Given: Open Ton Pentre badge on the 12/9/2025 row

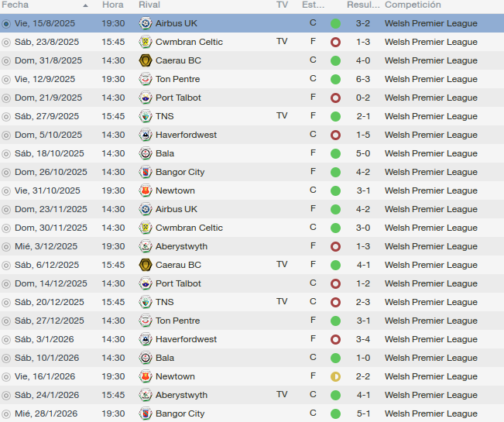Looking at the screenshot, I should [x=146, y=79].
